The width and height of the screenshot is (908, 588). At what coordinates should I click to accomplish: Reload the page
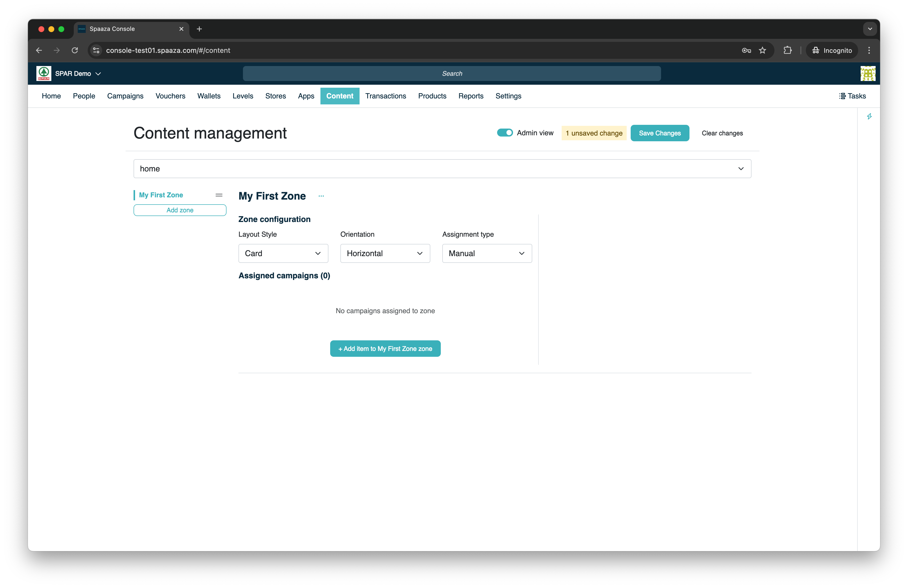coord(75,50)
